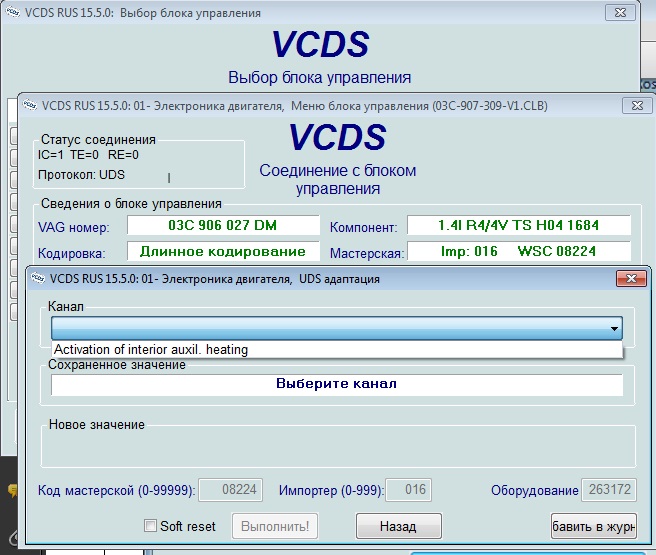The image size is (656, 555).
Task: Tick the Soft reset checkbox
Action: tap(150, 526)
